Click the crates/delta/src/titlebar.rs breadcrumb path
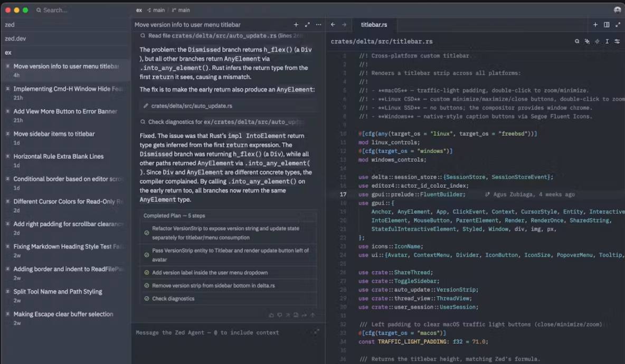 [382, 42]
